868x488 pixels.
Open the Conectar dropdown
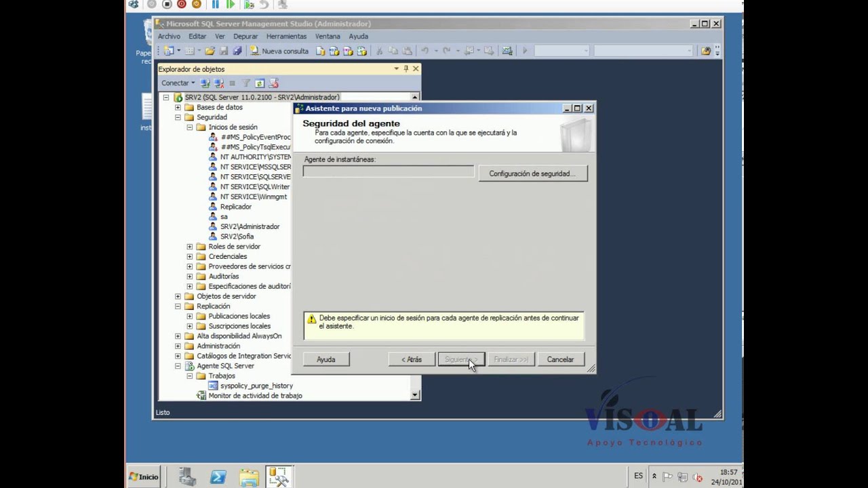pos(178,83)
